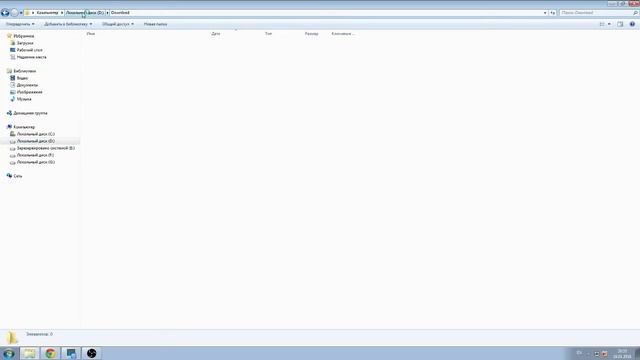
Task: Toggle the preview pane icon
Action: (x=620, y=24)
